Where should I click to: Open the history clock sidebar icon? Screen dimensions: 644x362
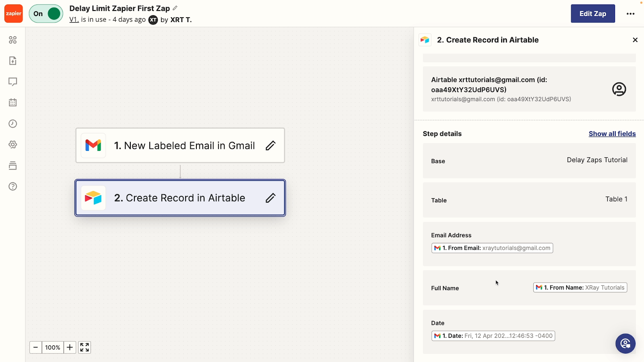pyautogui.click(x=13, y=123)
